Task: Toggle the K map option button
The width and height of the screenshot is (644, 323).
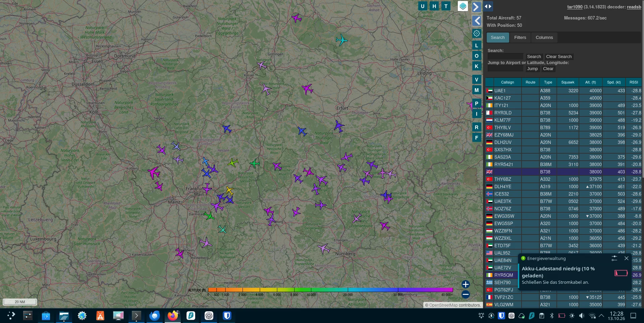Action: coord(477,66)
